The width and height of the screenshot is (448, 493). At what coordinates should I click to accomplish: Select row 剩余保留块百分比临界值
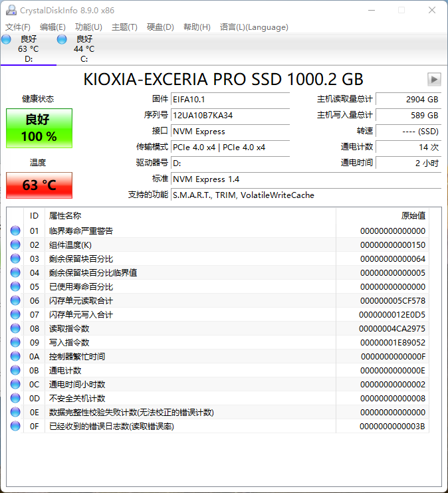click(x=218, y=272)
